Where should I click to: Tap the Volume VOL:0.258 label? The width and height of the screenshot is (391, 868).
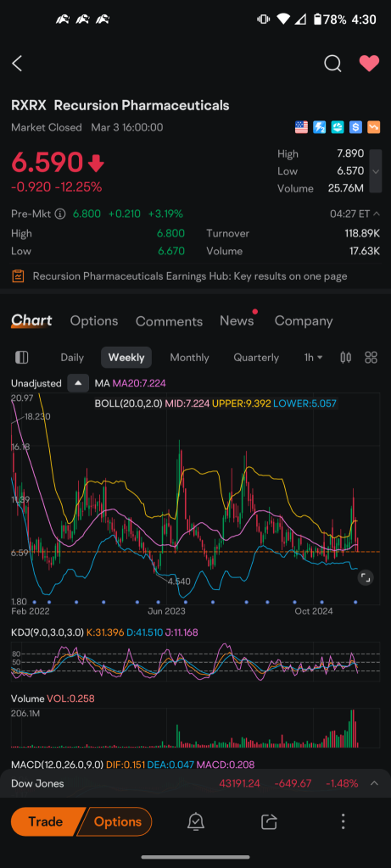point(53,698)
